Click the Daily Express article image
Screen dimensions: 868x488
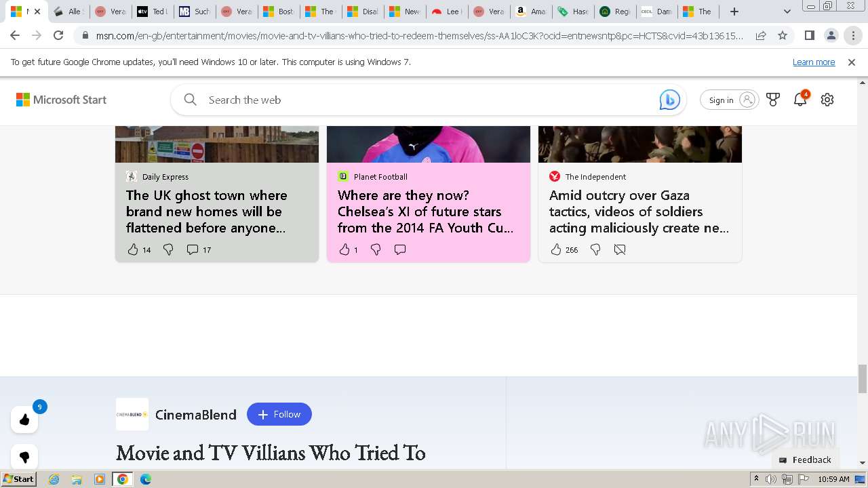coord(217,144)
